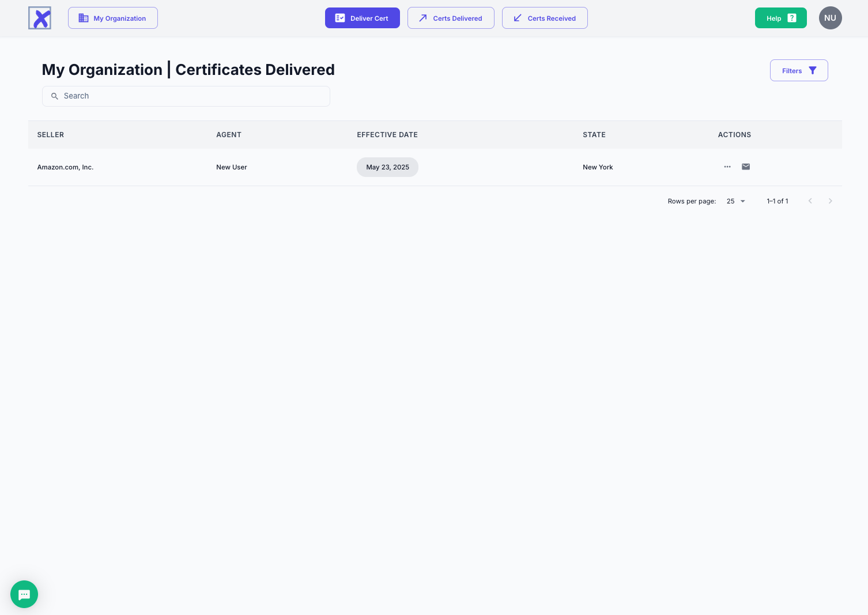Open the Filters panel
Image resolution: width=868 pixels, height=615 pixels.
click(x=798, y=70)
